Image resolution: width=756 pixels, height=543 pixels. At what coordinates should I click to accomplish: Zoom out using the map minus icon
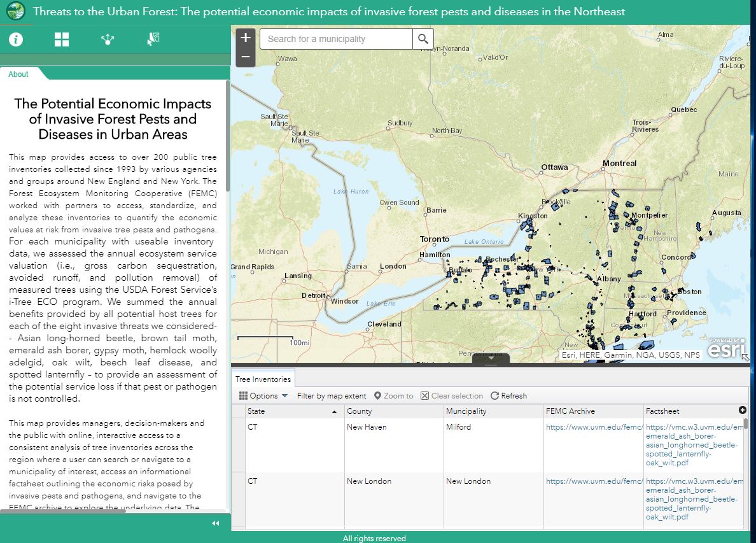pyautogui.click(x=245, y=56)
